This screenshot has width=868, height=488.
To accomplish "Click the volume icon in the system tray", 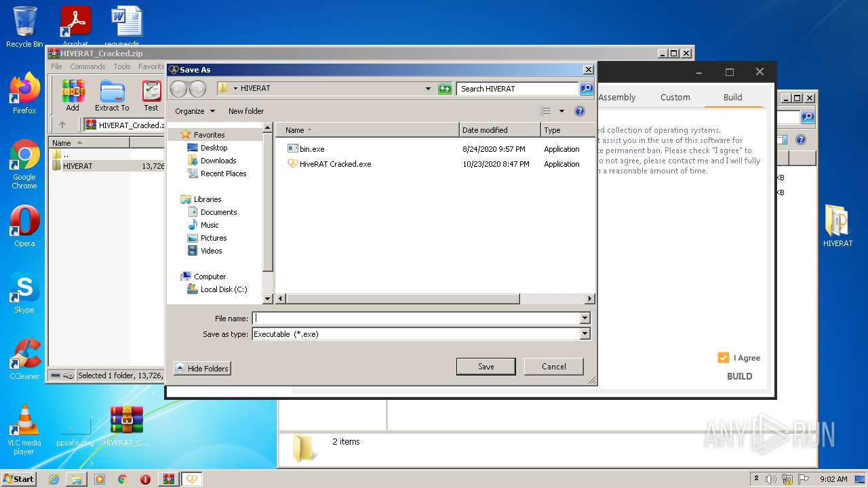I will (x=771, y=479).
